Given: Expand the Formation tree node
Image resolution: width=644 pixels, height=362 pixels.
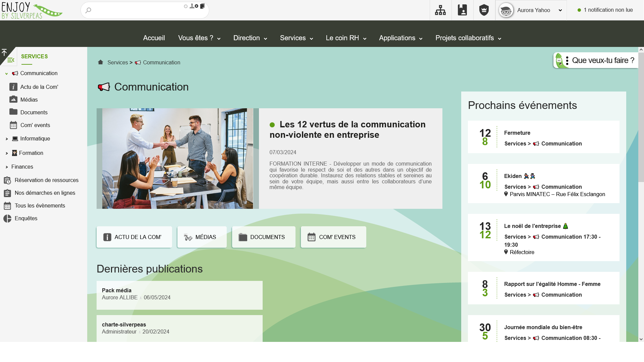Looking at the screenshot, I should click(7, 153).
